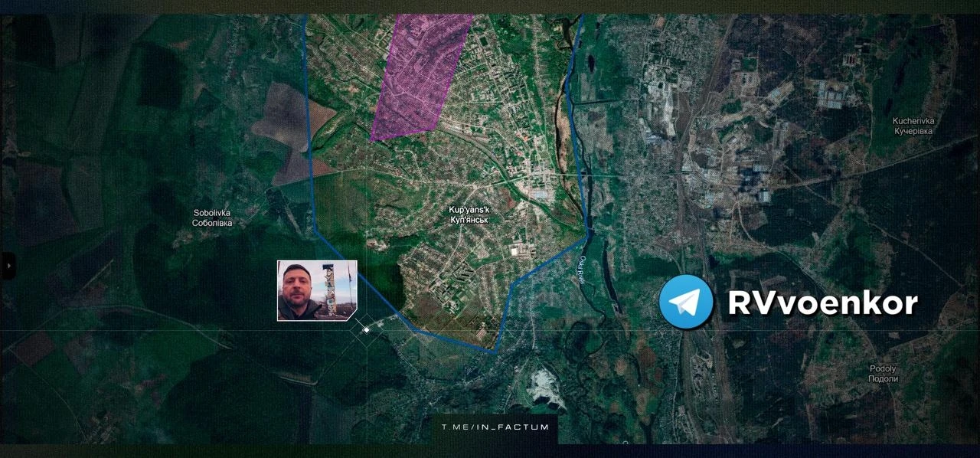This screenshot has height=458, width=980.
Task: Expand the collapsed left-edge side panel arrow
Action: (x=8, y=266)
